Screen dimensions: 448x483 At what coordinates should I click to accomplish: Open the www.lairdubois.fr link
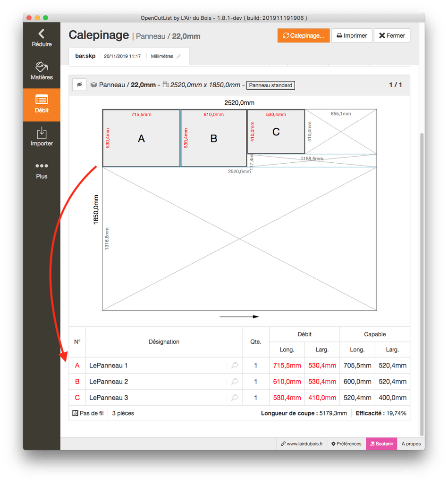point(302,444)
